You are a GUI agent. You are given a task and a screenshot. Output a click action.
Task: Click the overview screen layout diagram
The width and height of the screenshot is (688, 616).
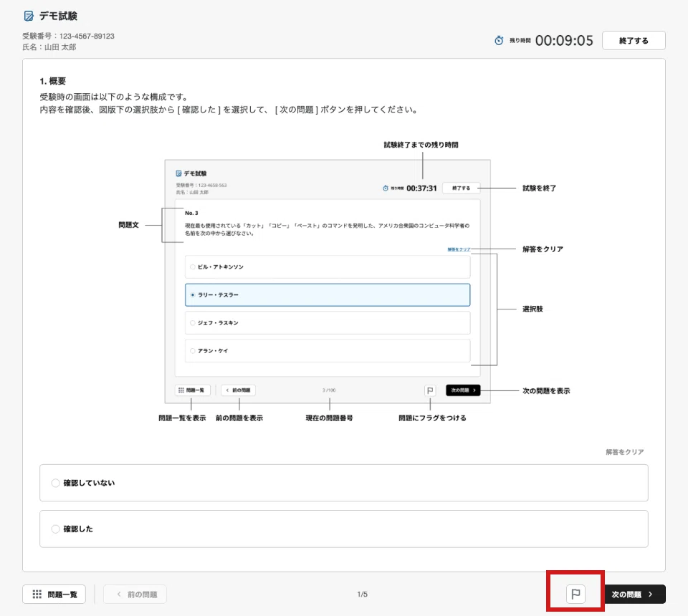pos(343,281)
